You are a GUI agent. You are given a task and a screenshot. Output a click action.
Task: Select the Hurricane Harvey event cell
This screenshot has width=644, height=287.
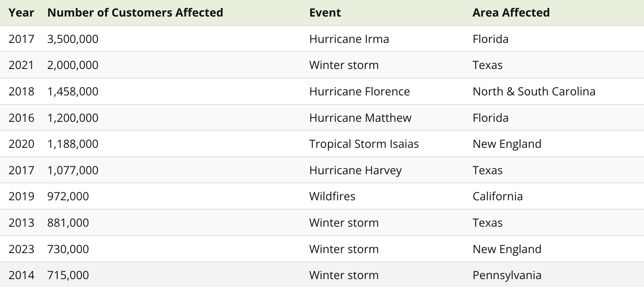point(355,170)
